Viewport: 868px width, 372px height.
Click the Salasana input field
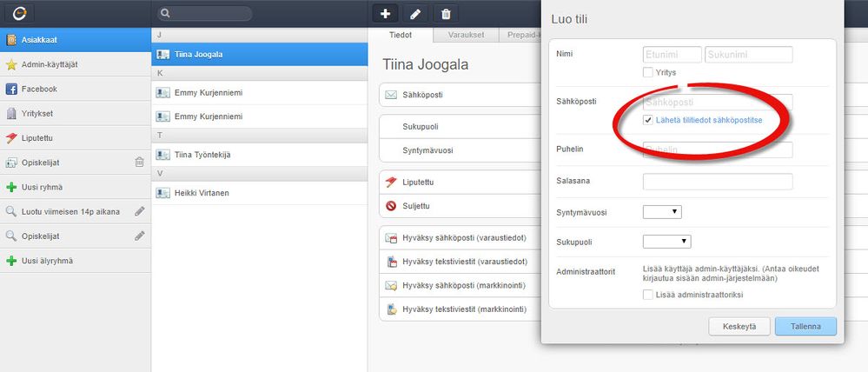pyautogui.click(x=718, y=182)
